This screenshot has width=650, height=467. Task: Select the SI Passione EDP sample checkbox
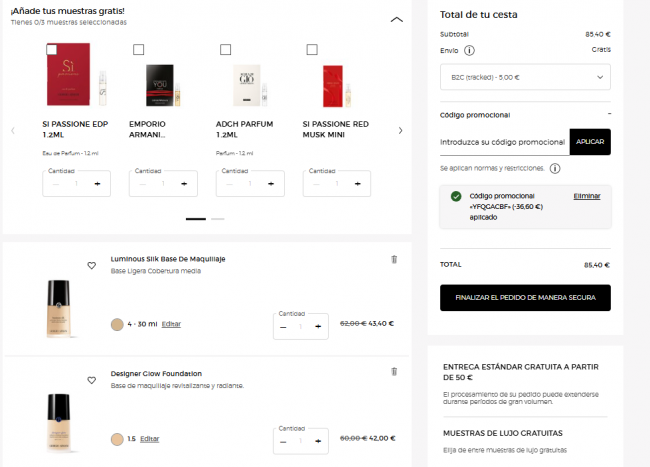(x=51, y=49)
